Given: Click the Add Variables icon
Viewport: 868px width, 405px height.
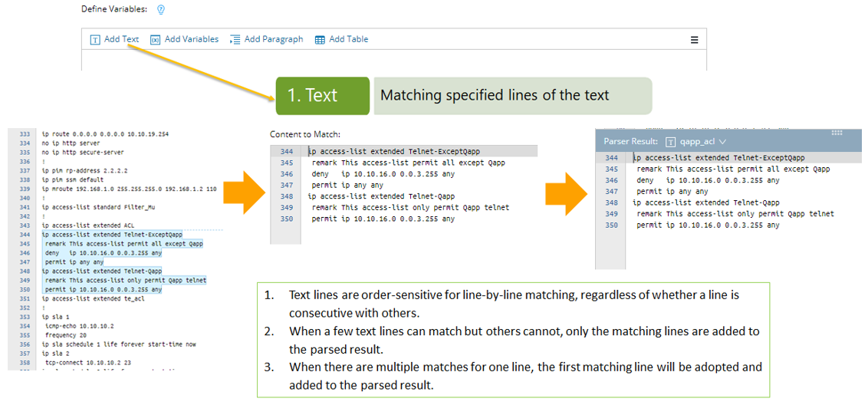Looking at the screenshot, I should pos(155,40).
